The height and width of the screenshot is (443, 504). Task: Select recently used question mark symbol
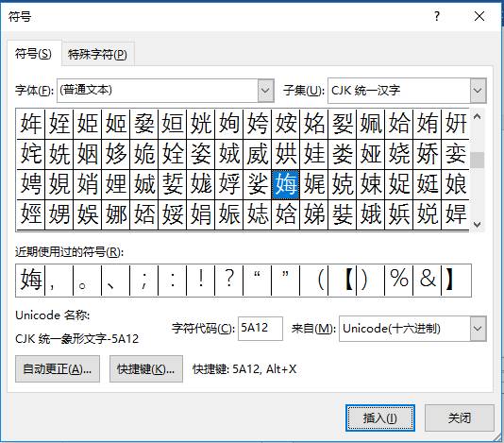click(x=228, y=280)
